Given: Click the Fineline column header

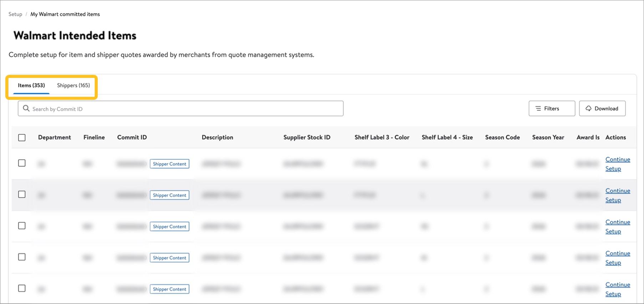Looking at the screenshot, I should (94, 138).
